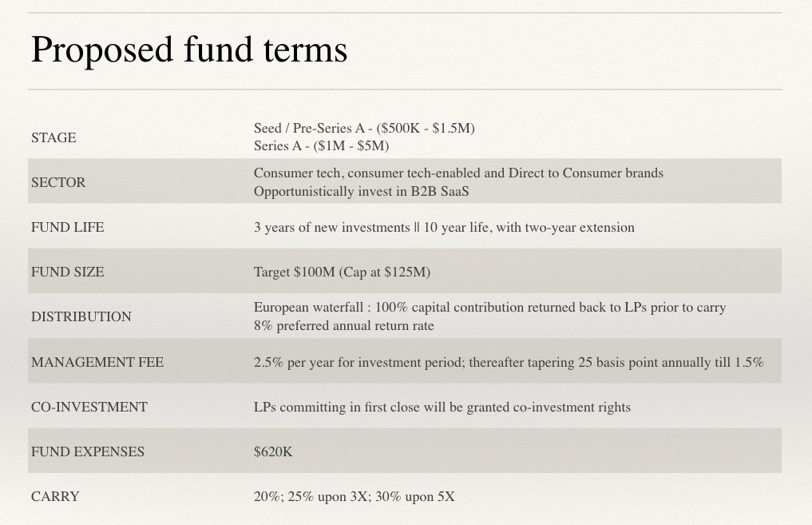The height and width of the screenshot is (525, 812).
Task: Click "Opportunistically invest in B2B SaaS" text
Action: click(361, 191)
